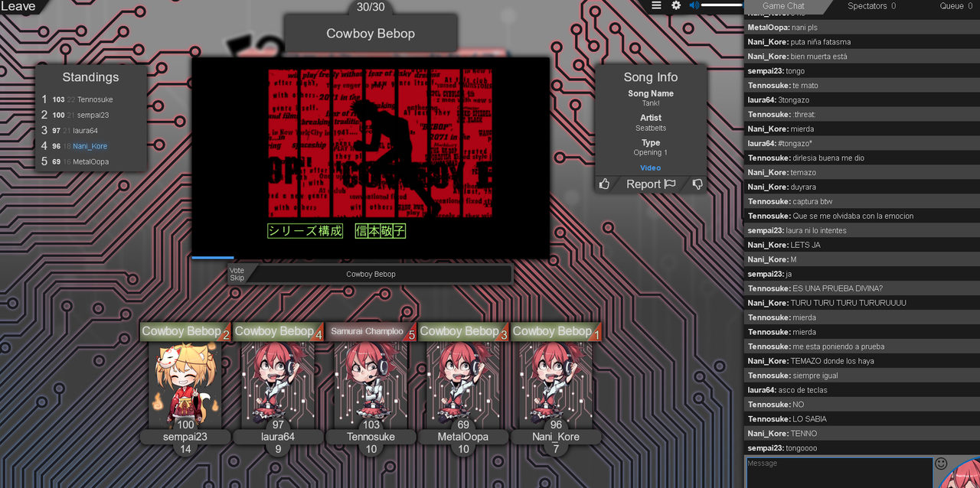This screenshot has height=488, width=980.
Task: Click Samurai Champloo answer above Tennosuke
Action: tap(367, 331)
